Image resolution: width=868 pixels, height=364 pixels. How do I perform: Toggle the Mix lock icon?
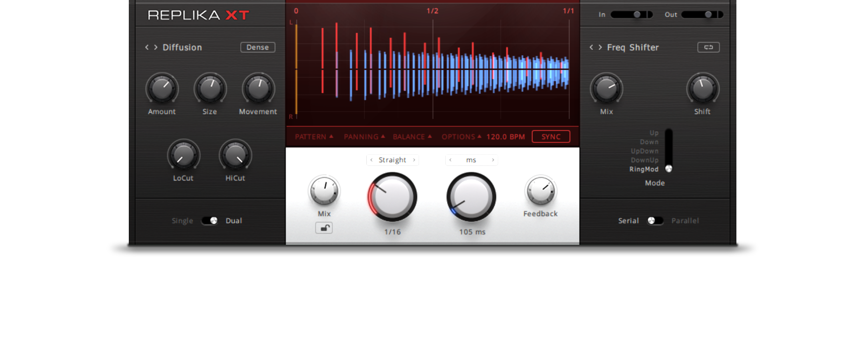click(x=324, y=228)
